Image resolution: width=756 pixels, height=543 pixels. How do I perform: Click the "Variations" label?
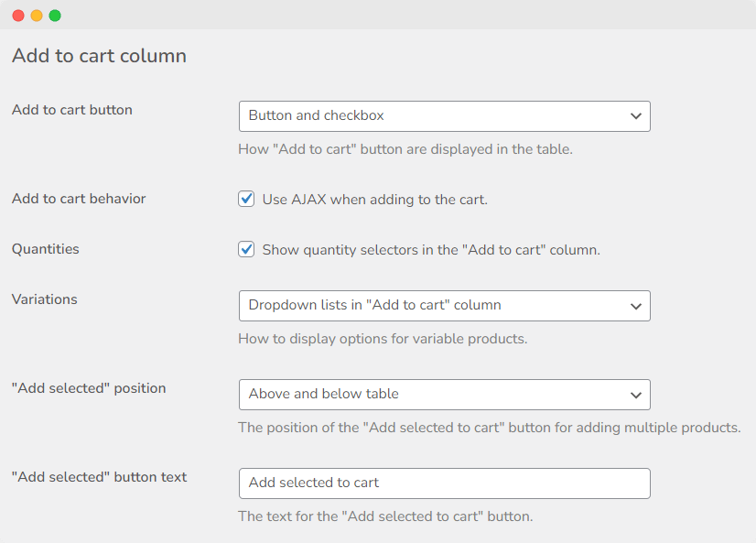(x=44, y=299)
